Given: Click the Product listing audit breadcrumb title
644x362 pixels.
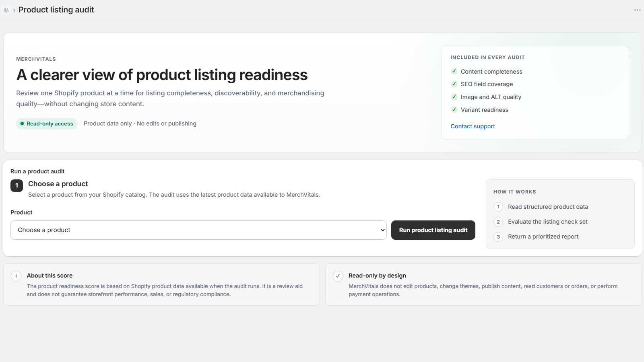Looking at the screenshot, I should pos(56,10).
